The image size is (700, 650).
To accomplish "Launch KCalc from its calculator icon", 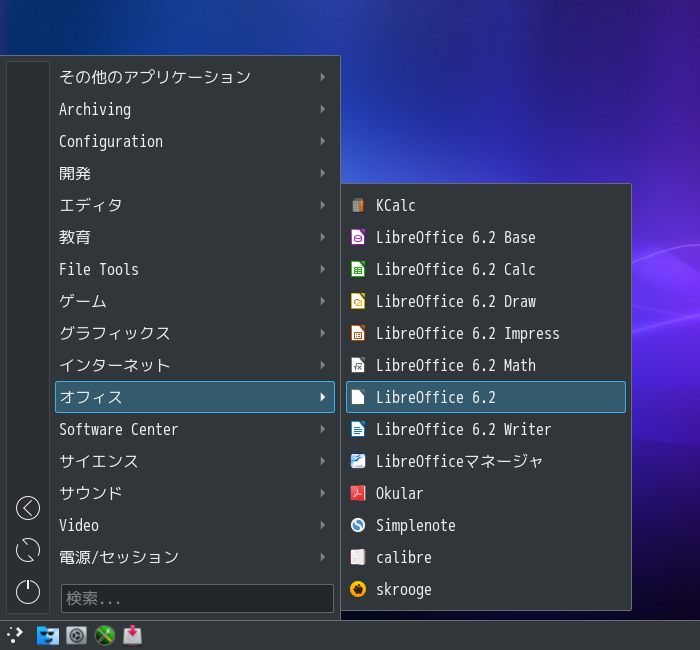I will click(x=358, y=205).
